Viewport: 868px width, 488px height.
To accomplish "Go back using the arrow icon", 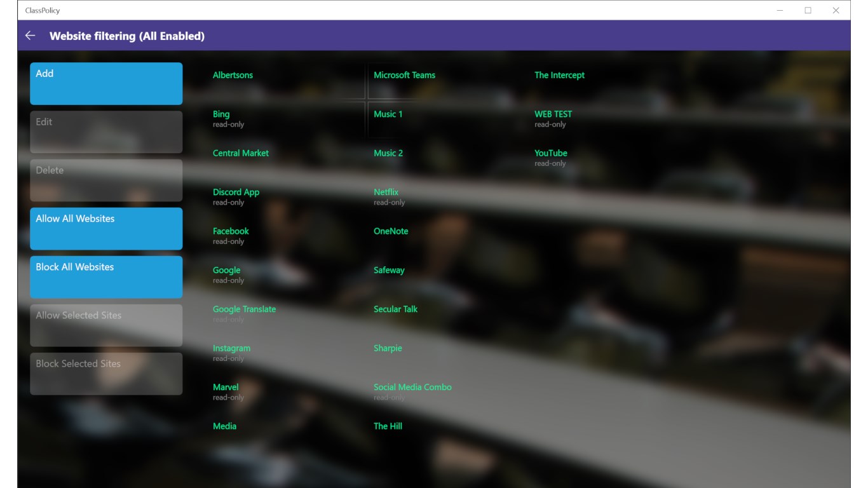I will (30, 36).
